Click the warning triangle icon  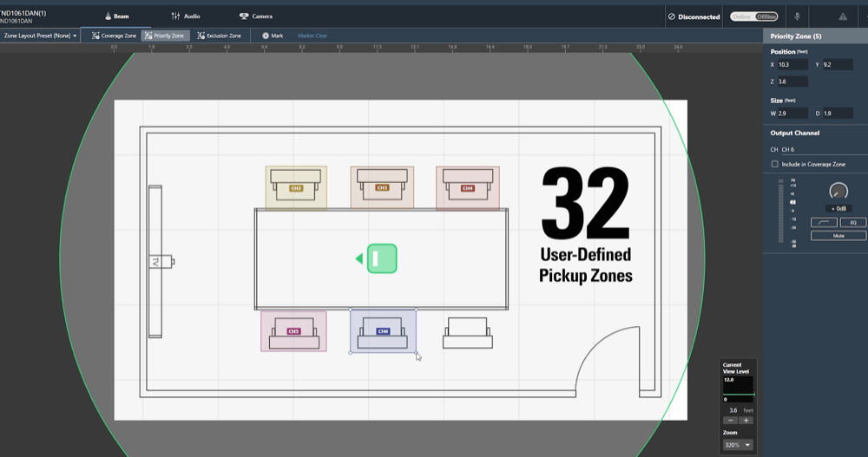(843, 16)
